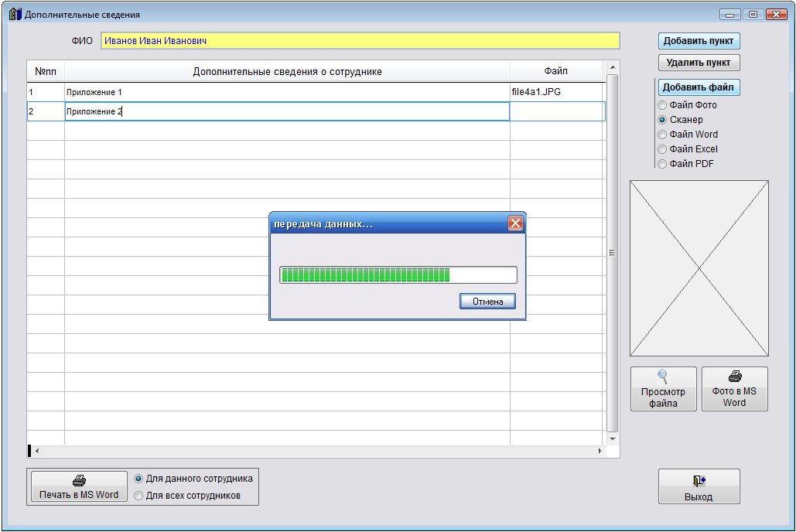Close the передача данных dialog
Image resolution: width=796 pixels, height=532 pixels.
point(515,224)
